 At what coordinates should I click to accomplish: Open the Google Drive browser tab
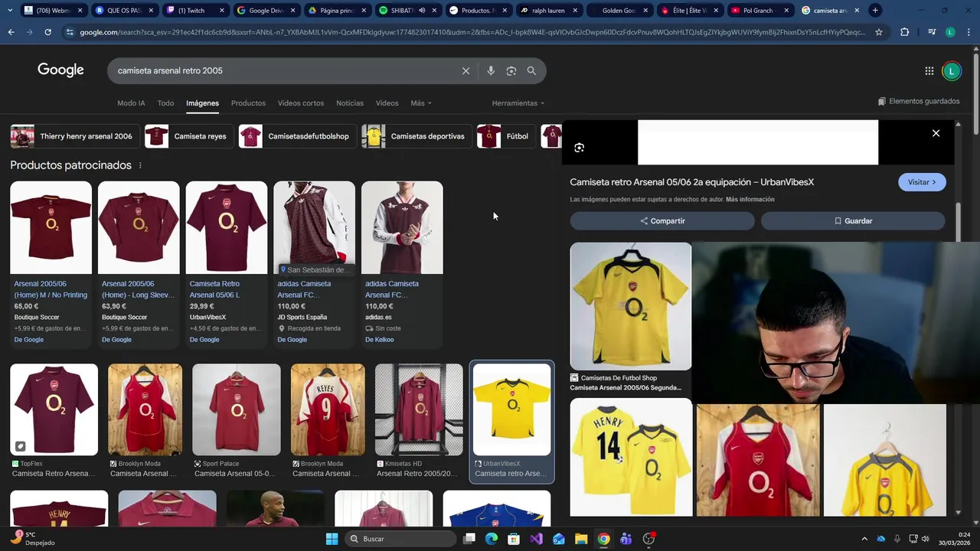(x=266, y=11)
